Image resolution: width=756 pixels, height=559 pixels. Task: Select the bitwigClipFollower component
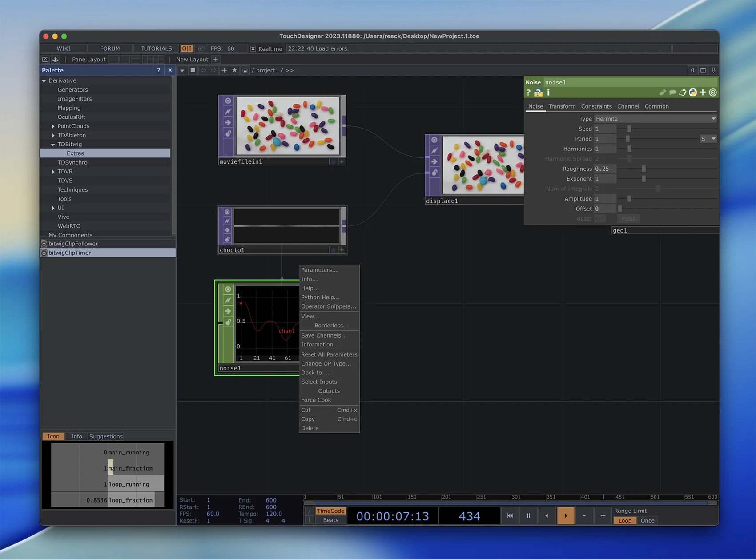tap(73, 244)
